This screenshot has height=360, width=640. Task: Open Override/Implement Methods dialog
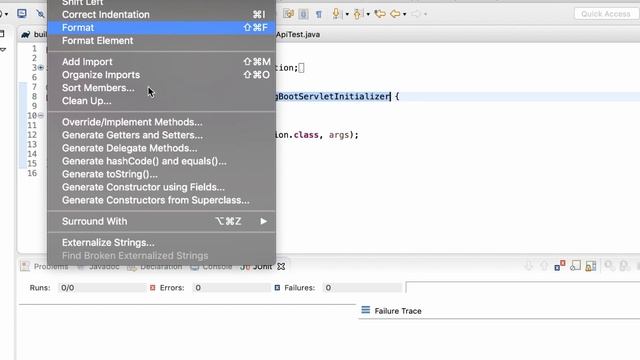tap(161, 122)
